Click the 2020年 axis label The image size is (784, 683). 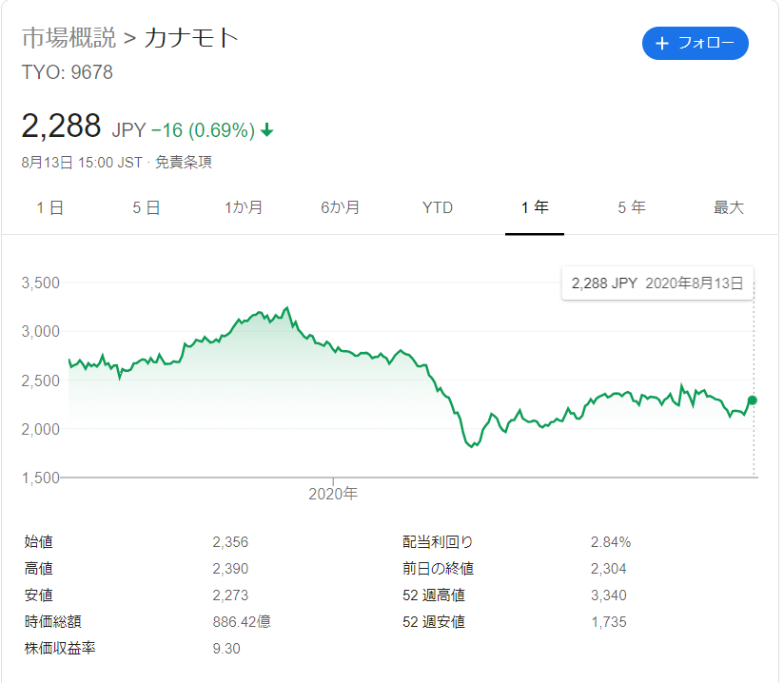click(x=334, y=494)
